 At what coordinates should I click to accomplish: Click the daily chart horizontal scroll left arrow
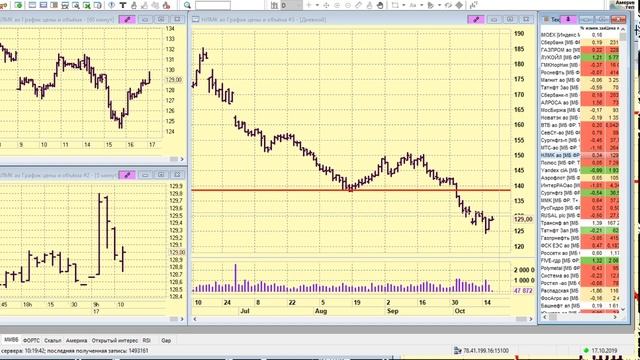195,319
